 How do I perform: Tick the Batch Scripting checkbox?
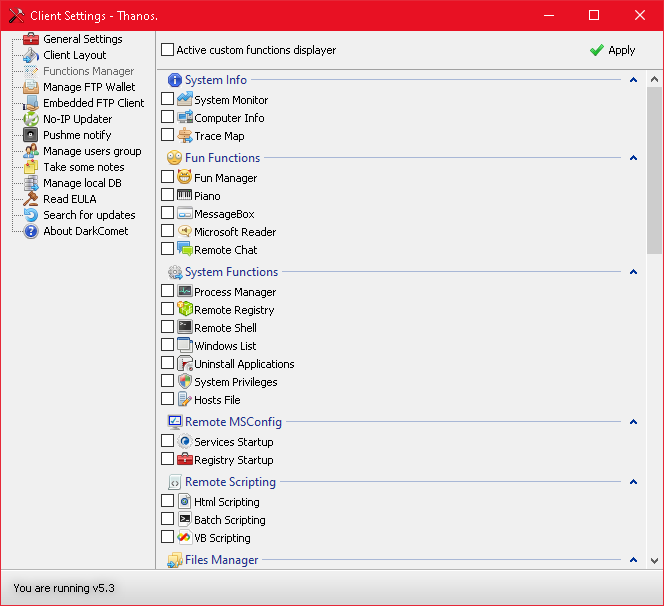(x=168, y=520)
